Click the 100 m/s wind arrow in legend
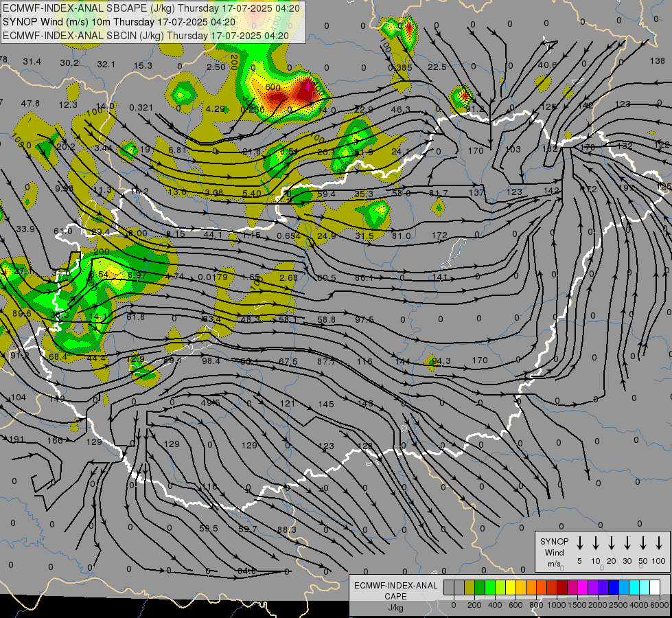The height and width of the screenshot is (618, 672). (659, 543)
